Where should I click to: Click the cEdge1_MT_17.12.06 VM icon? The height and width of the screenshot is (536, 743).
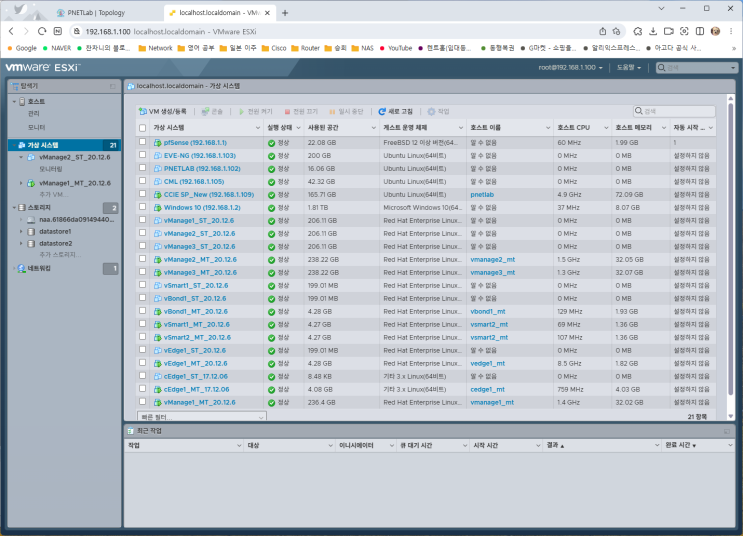click(x=158, y=390)
